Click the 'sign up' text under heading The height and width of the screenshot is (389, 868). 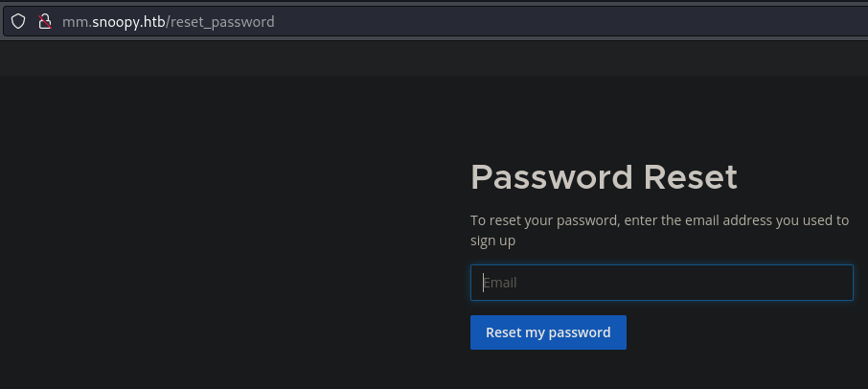(x=492, y=240)
